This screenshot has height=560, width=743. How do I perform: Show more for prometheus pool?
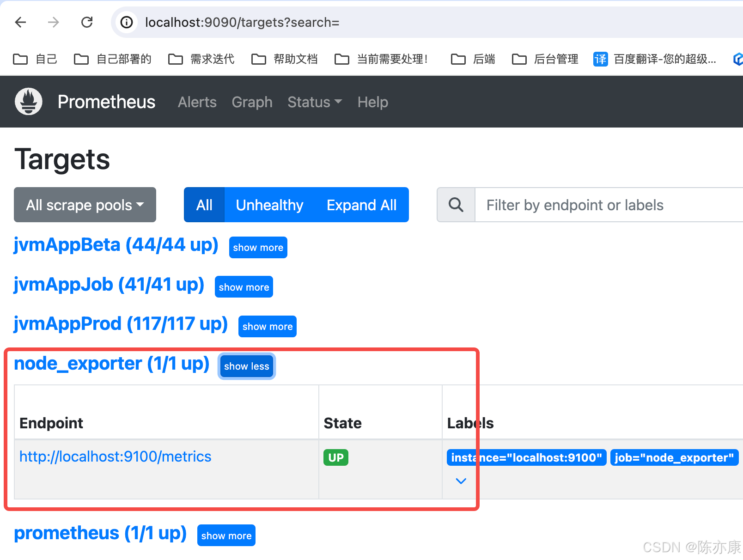click(226, 536)
